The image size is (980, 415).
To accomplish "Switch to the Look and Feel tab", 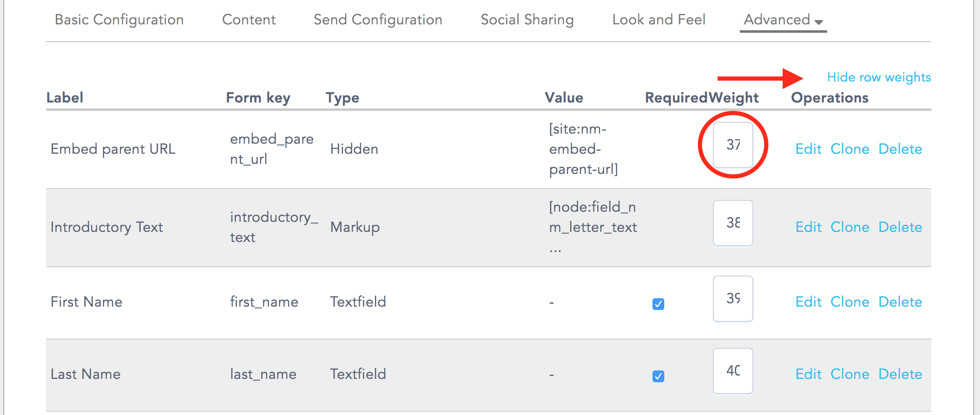I will (658, 19).
